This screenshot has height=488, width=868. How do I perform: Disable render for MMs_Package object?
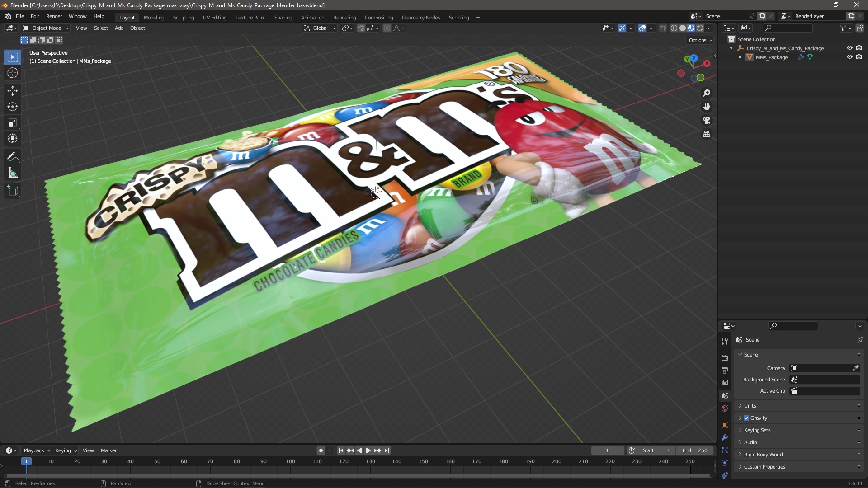(x=859, y=57)
